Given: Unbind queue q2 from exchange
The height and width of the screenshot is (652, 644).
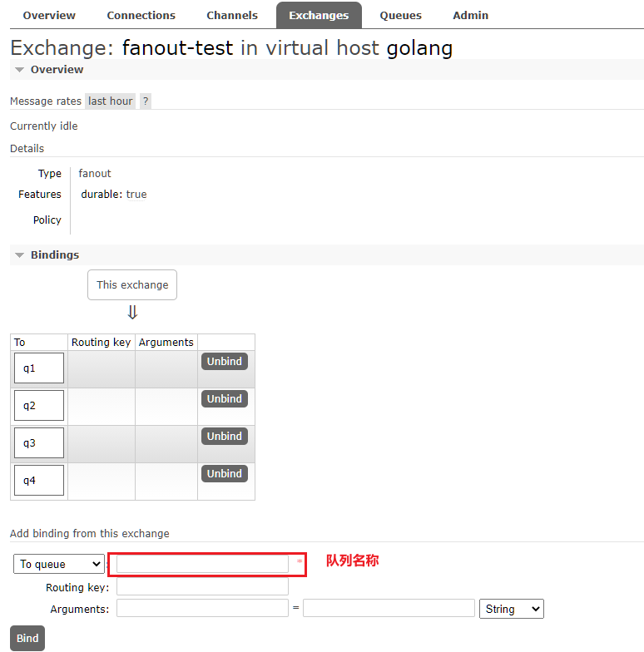Looking at the screenshot, I should pos(224,399).
